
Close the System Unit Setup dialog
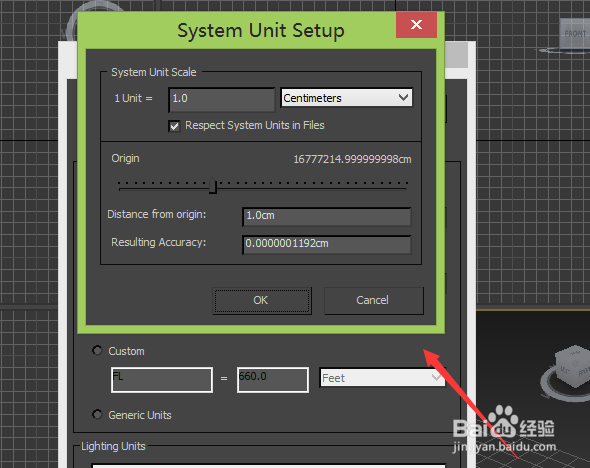(416, 25)
